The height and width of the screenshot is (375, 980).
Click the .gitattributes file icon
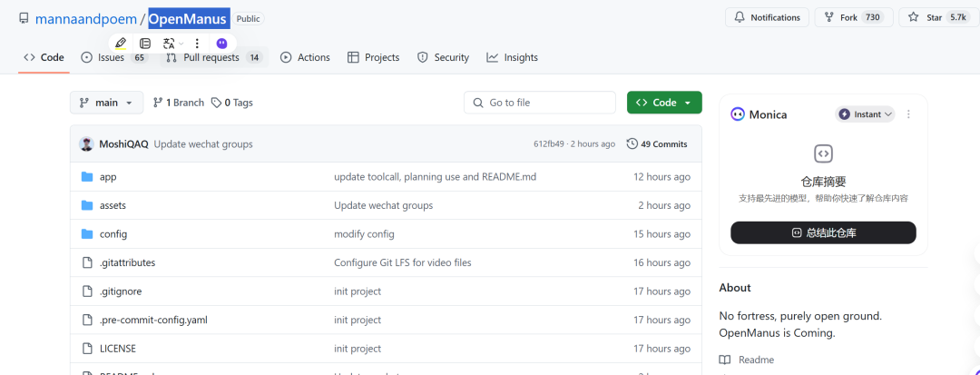pos(87,262)
